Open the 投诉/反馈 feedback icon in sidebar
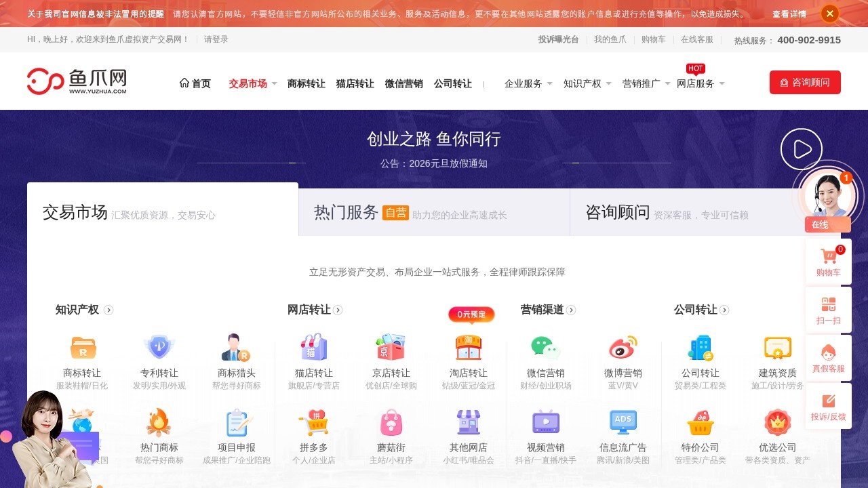Image resolution: width=868 pixels, height=488 pixels. tap(828, 407)
